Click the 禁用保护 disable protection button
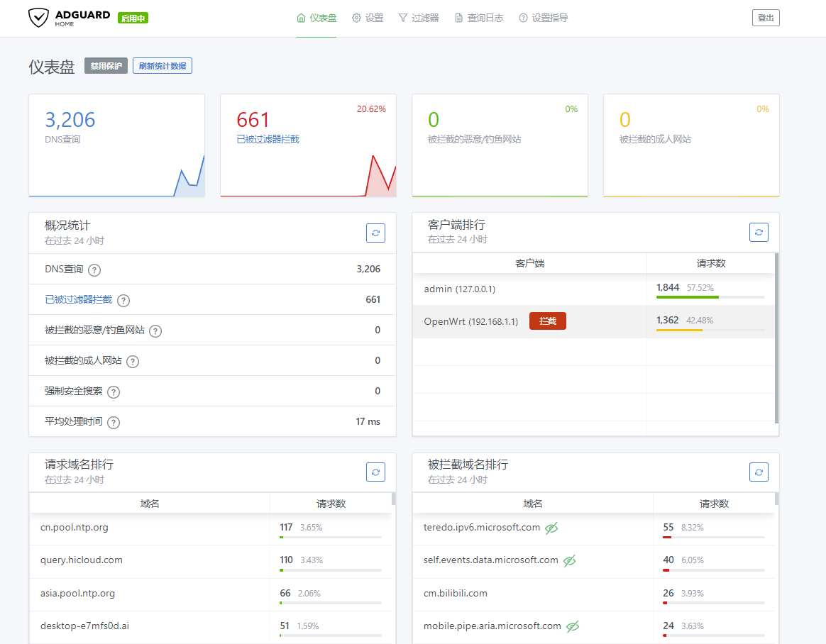This screenshot has height=644, width=826. (x=106, y=66)
